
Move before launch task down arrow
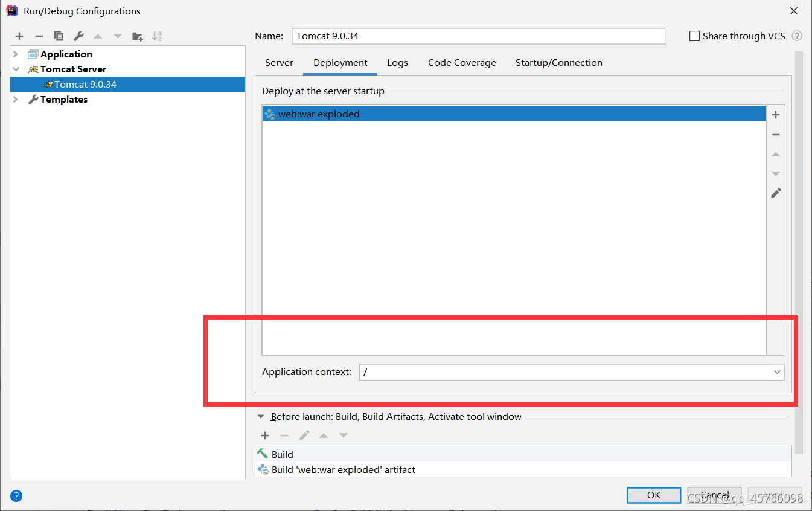pyautogui.click(x=344, y=435)
